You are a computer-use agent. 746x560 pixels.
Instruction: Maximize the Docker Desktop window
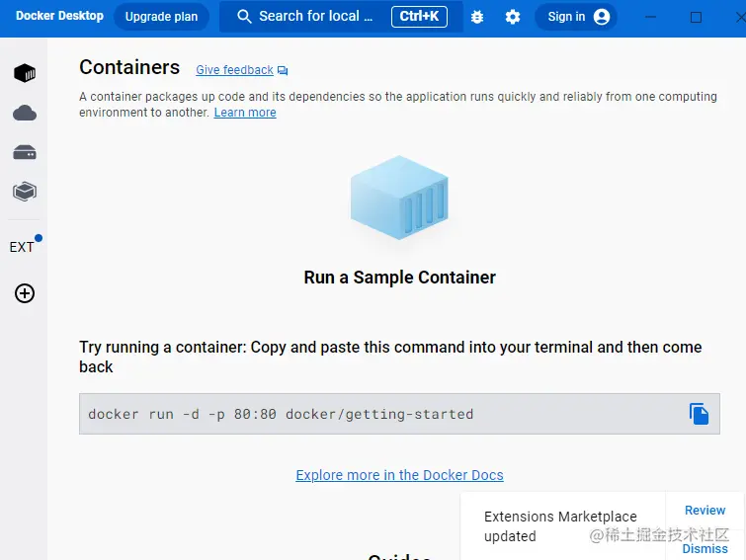coord(696,17)
